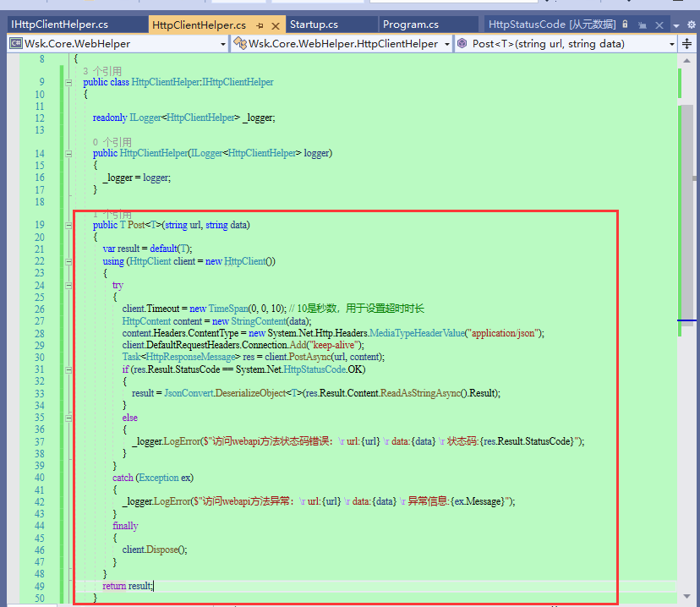Collapse the if block at line 31
Screen dimensions: 700x607
68,369
